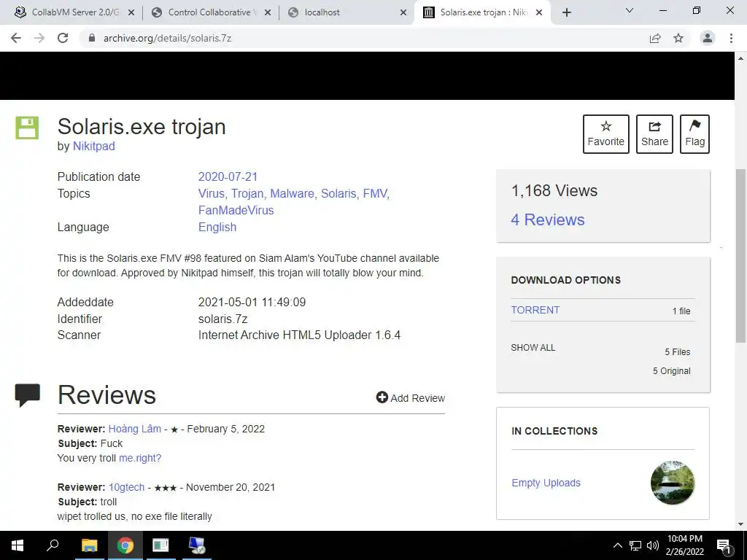The height and width of the screenshot is (560, 747).
Task: Click the reviews speech bubble icon
Action: (28, 394)
